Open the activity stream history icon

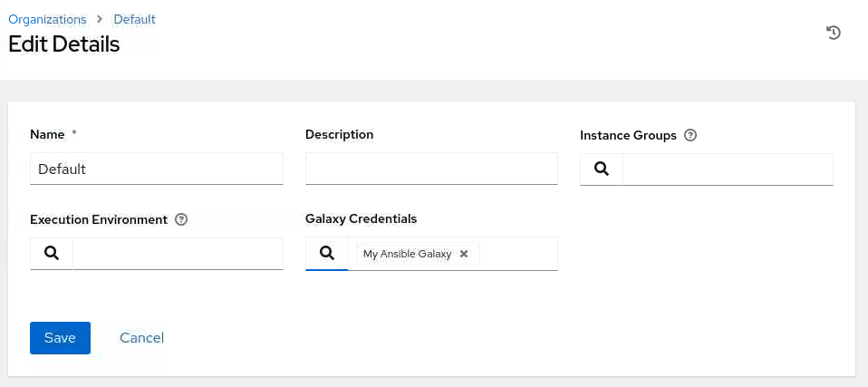click(834, 33)
